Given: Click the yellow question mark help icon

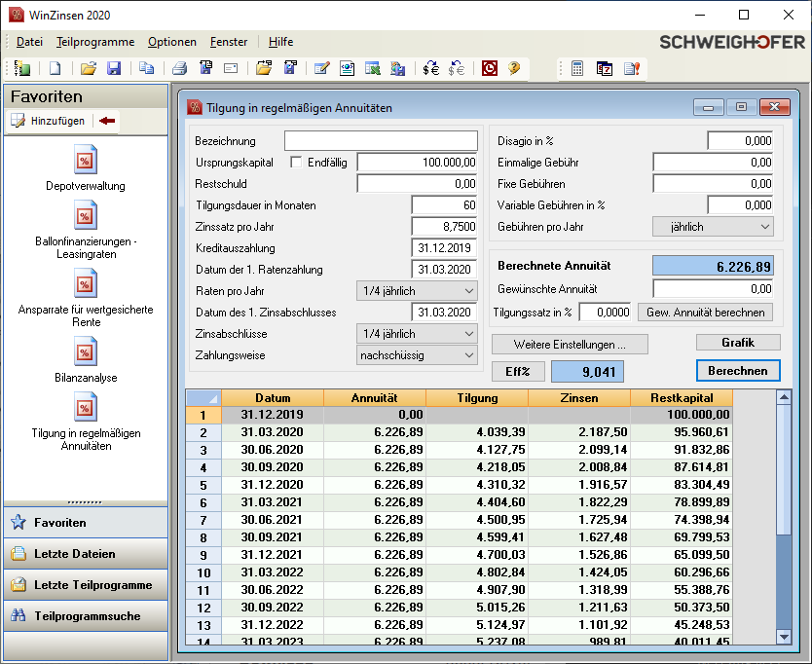Looking at the screenshot, I should pos(514,68).
